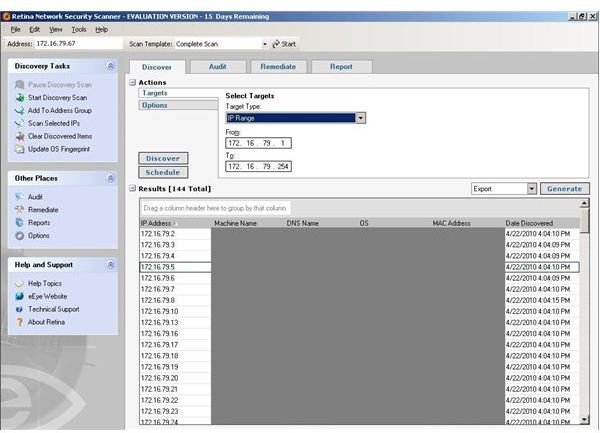Click the Add To Address Group link

point(60,111)
